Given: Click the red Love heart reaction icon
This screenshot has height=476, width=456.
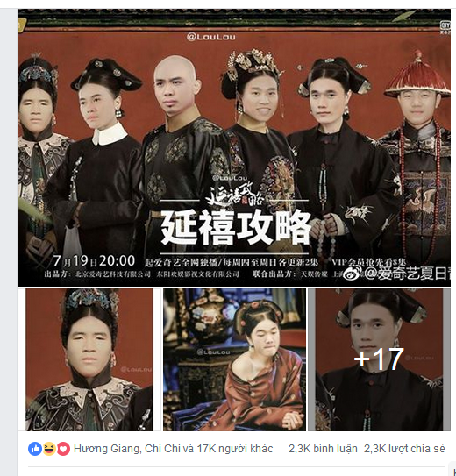Looking at the screenshot, I should [63, 449].
